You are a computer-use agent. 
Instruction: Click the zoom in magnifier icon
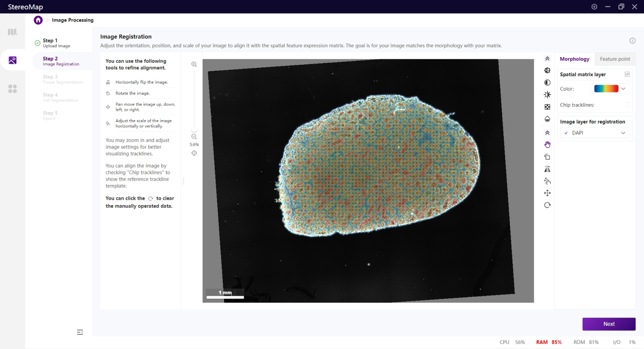(194, 64)
